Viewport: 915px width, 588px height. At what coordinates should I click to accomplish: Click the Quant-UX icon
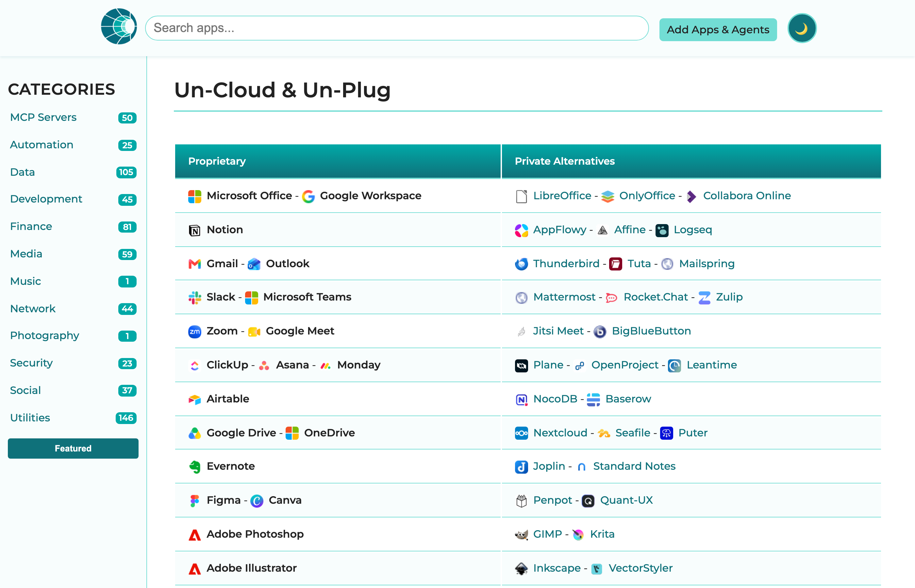(588, 500)
